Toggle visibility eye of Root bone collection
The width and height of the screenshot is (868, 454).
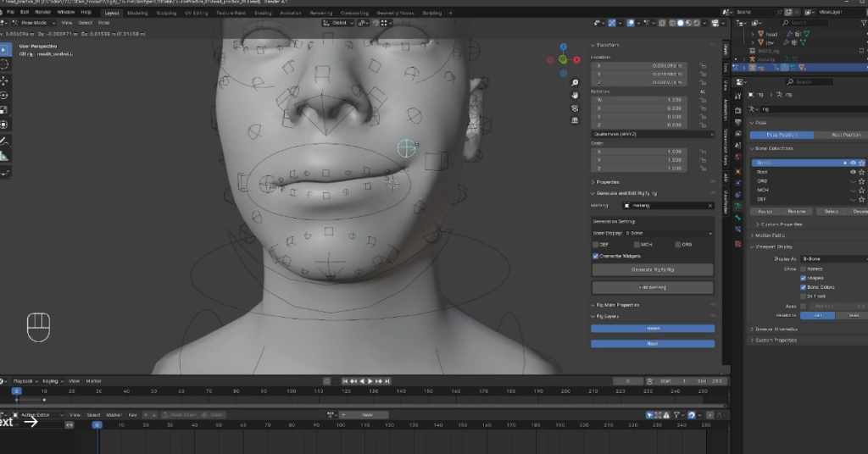pyautogui.click(x=853, y=171)
